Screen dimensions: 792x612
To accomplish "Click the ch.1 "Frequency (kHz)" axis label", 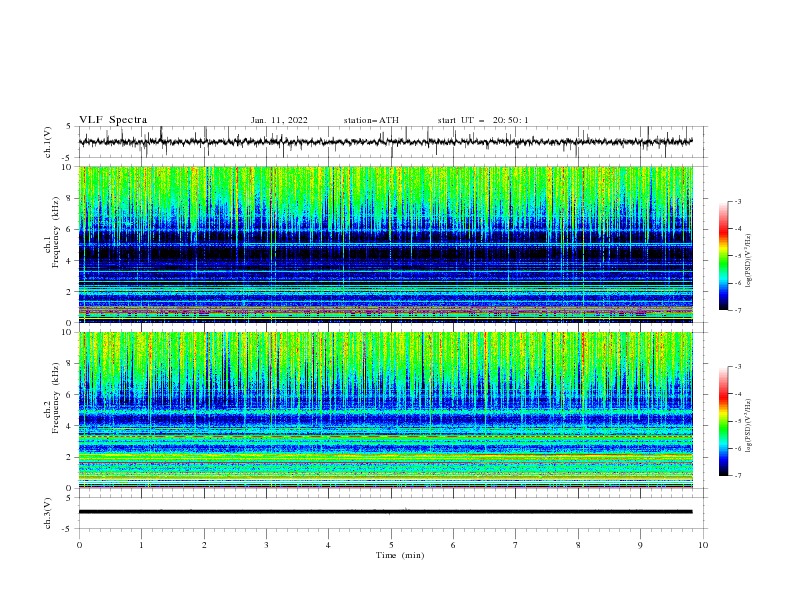I will (x=56, y=230).
